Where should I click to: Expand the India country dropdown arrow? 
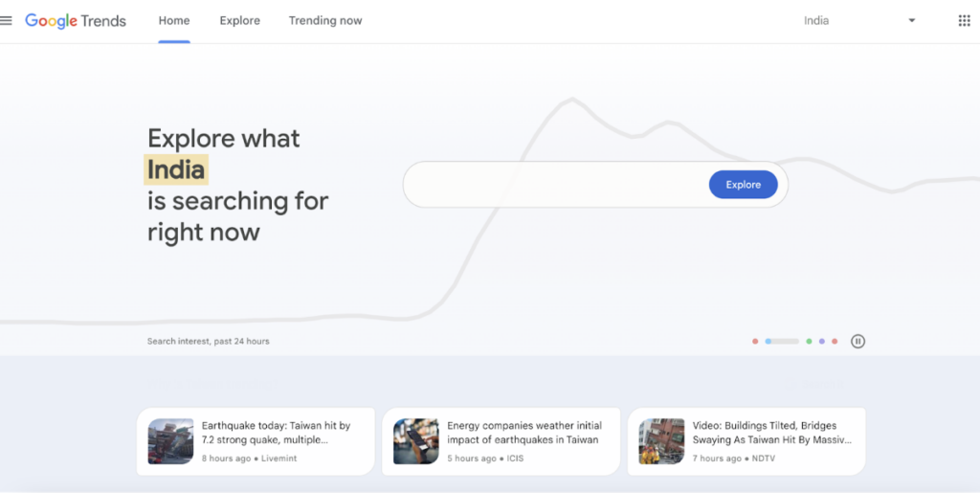tap(911, 21)
